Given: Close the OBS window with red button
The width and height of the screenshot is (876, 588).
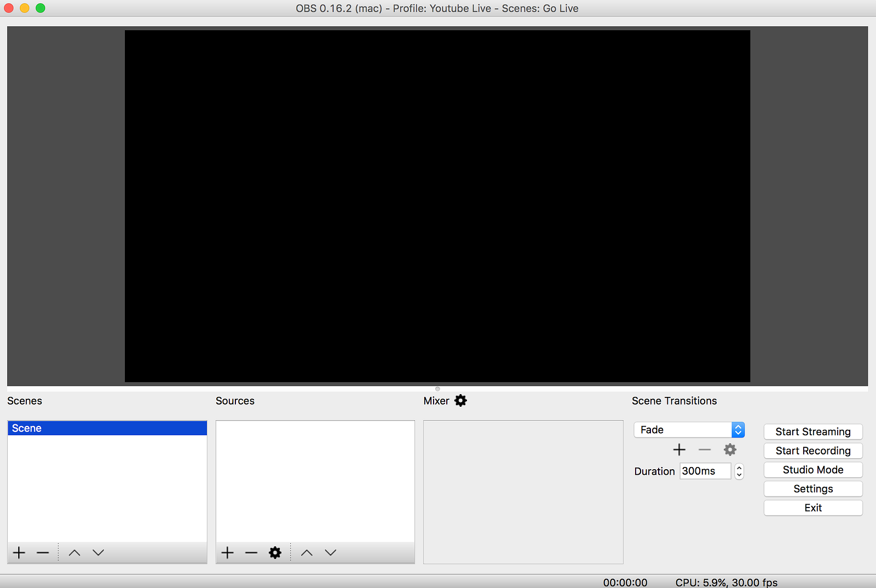Looking at the screenshot, I should pos(9,8).
